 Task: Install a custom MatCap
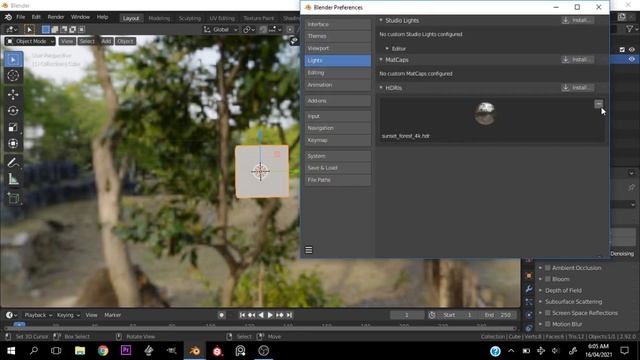point(577,60)
